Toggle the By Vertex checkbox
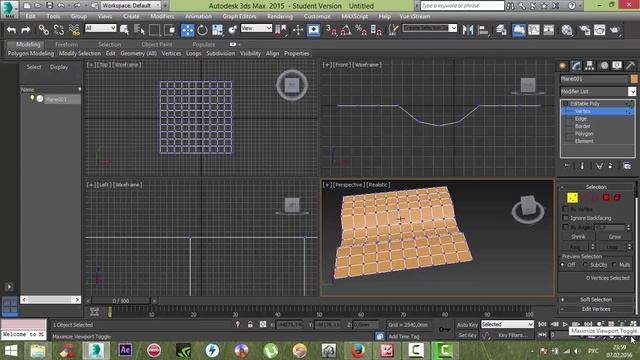640x360 pixels. [565, 209]
